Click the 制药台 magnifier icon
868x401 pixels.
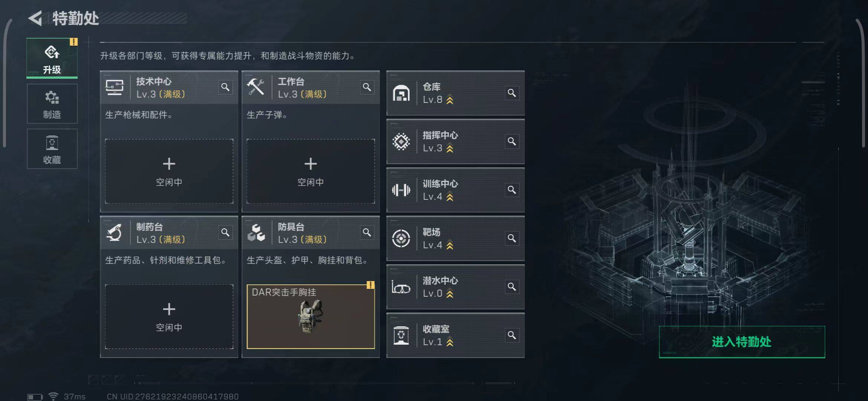(x=225, y=232)
